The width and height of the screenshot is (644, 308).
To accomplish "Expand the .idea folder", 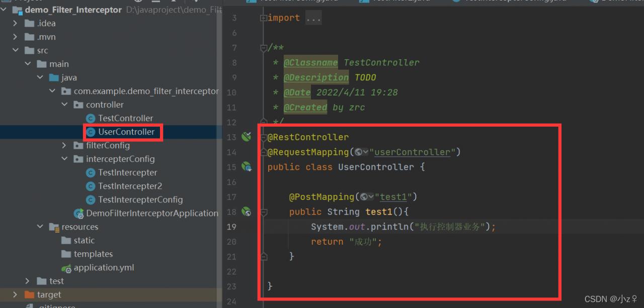I will pos(15,24).
